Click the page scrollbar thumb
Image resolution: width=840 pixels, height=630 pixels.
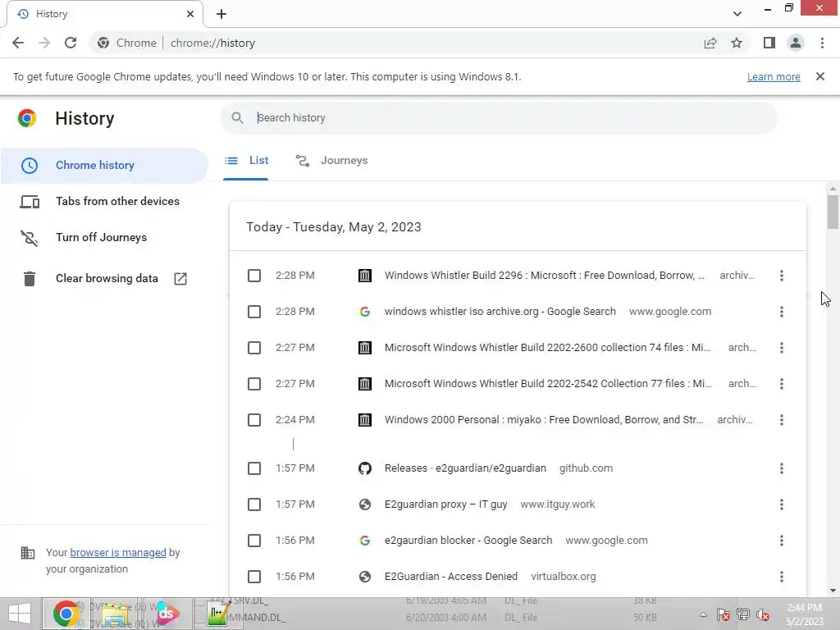(x=833, y=212)
